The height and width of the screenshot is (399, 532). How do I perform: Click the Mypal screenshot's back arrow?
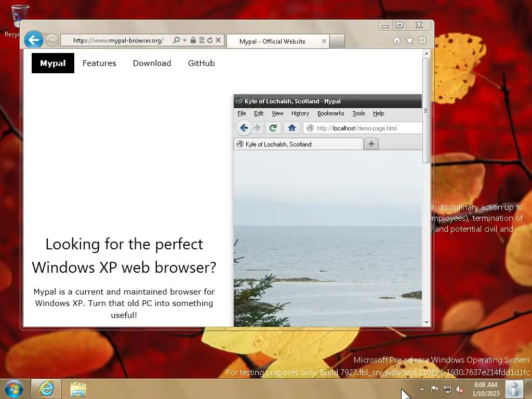pyautogui.click(x=244, y=128)
